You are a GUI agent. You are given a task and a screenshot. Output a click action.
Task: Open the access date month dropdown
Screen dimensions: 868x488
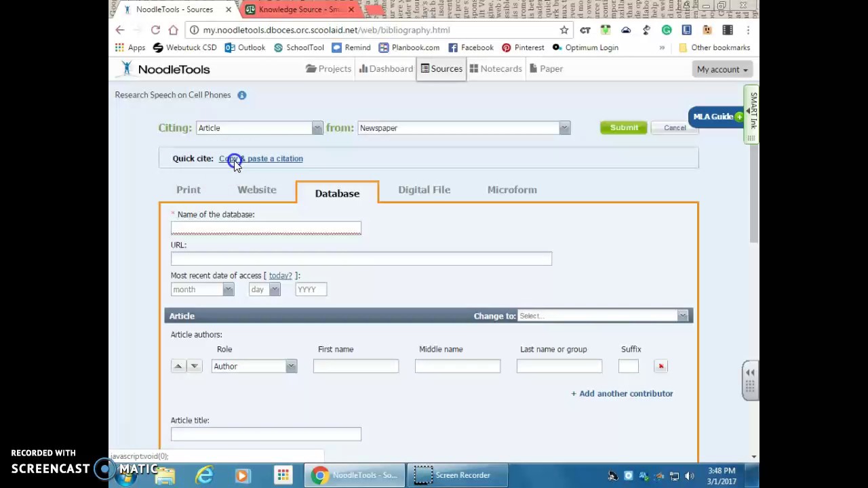point(202,289)
